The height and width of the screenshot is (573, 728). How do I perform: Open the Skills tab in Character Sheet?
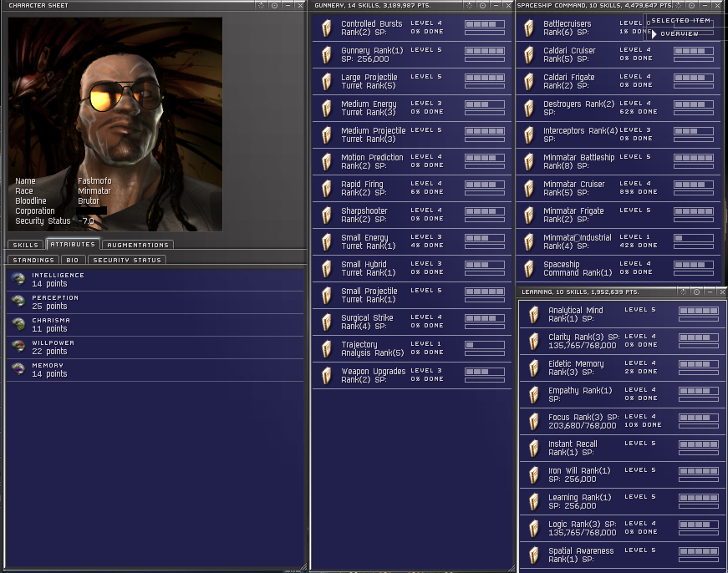[x=26, y=245]
